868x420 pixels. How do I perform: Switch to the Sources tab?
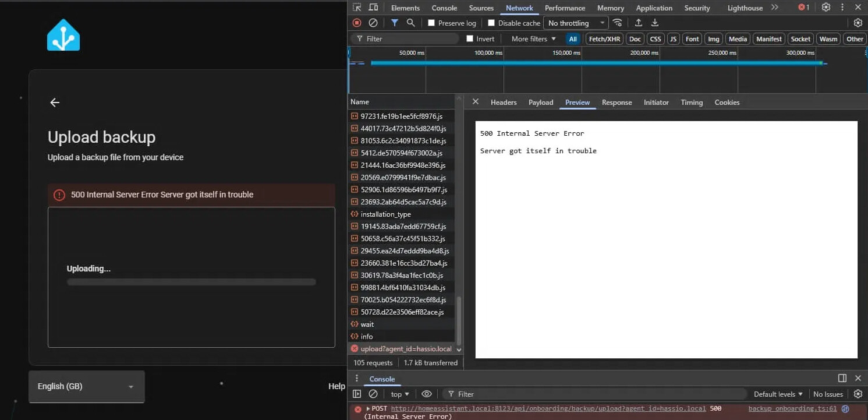pyautogui.click(x=481, y=8)
